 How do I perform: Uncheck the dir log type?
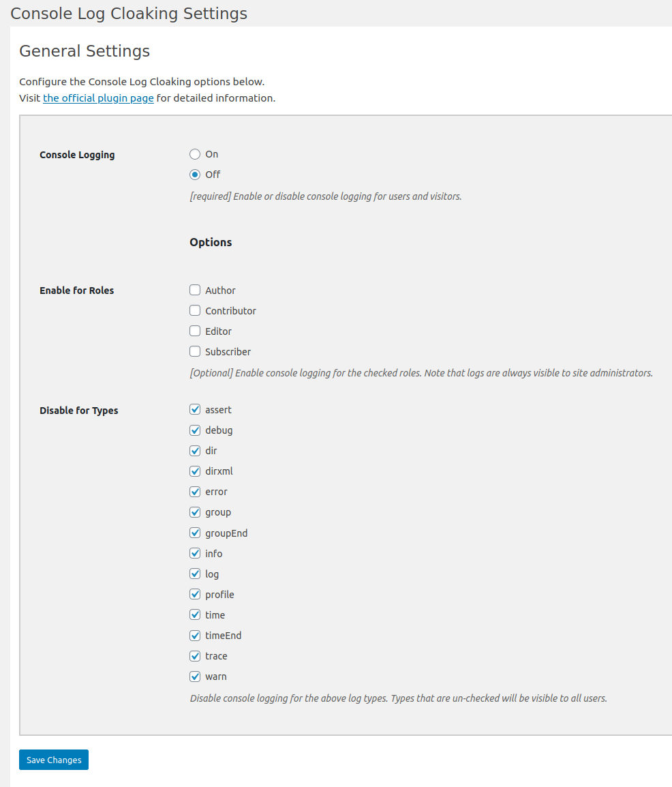point(195,451)
